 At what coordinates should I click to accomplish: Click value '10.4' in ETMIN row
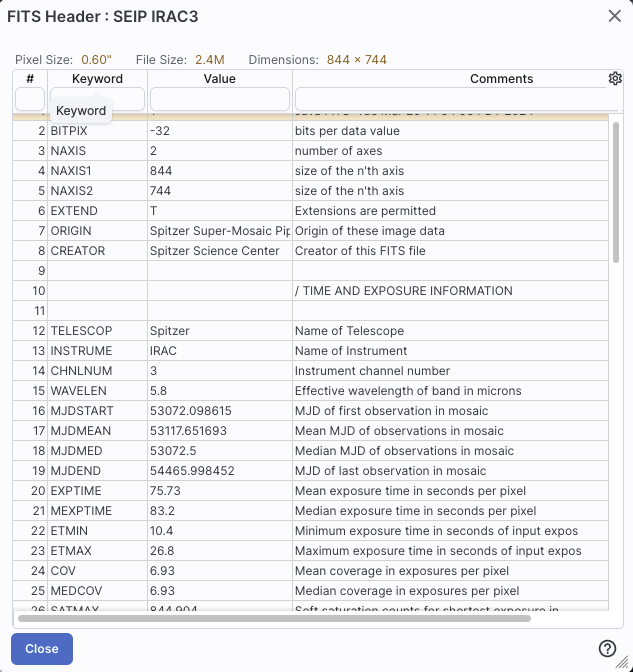pyautogui.click(x=161, y=531)
